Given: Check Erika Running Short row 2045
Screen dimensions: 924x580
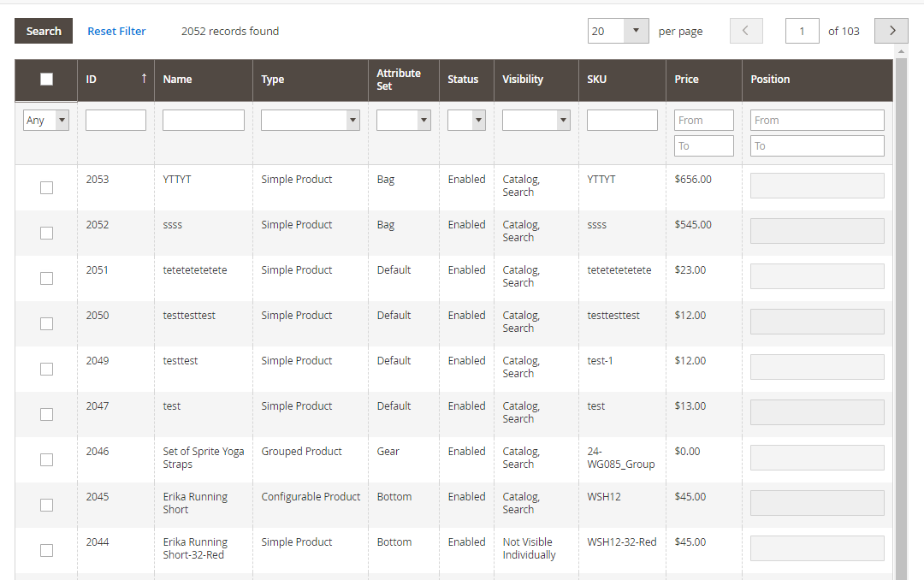Looking at the screenshot, I should (46, 505).
